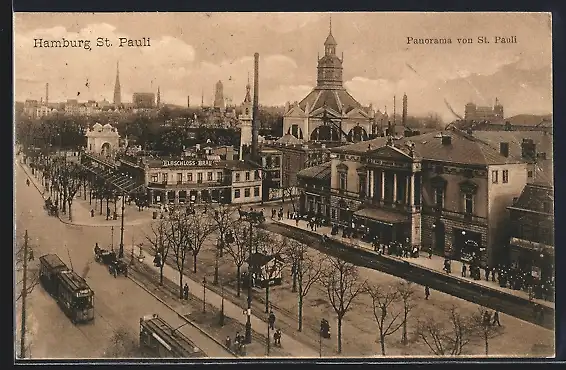
Task: Click the "Hamburg St. Pauli" caption text
Action: [x=92, y=43]
